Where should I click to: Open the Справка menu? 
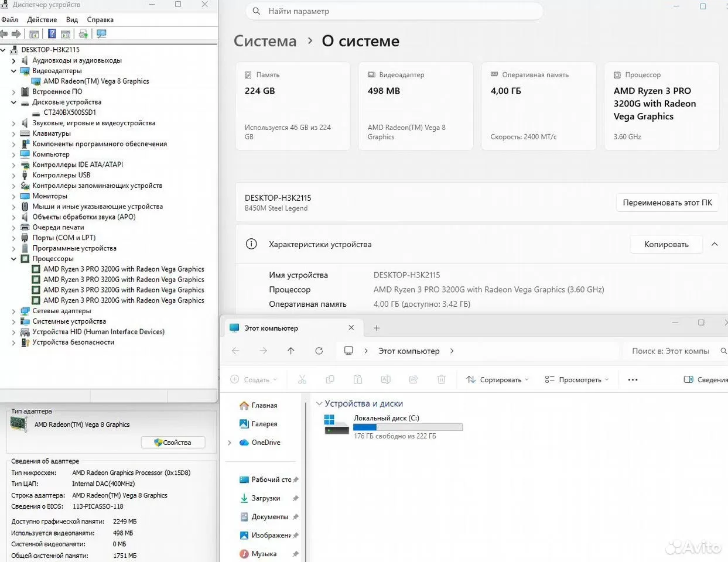pyautogui.click(x=100, y=19)
